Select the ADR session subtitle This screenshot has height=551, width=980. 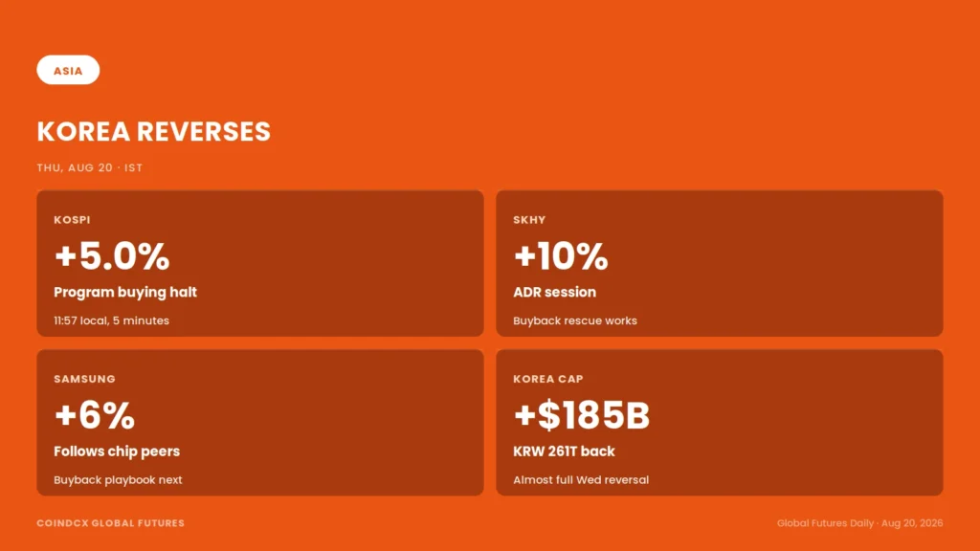[x=554, y=293]
